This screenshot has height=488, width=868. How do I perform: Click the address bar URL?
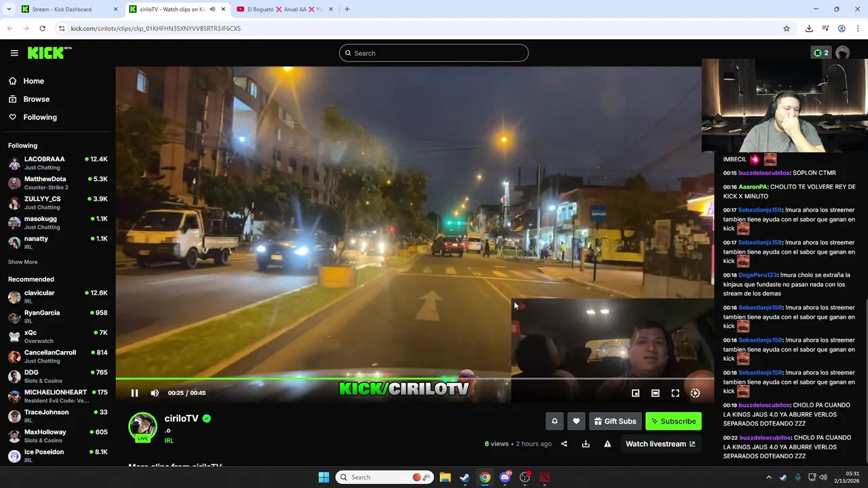pyautogui.click(x=155, y=28)
